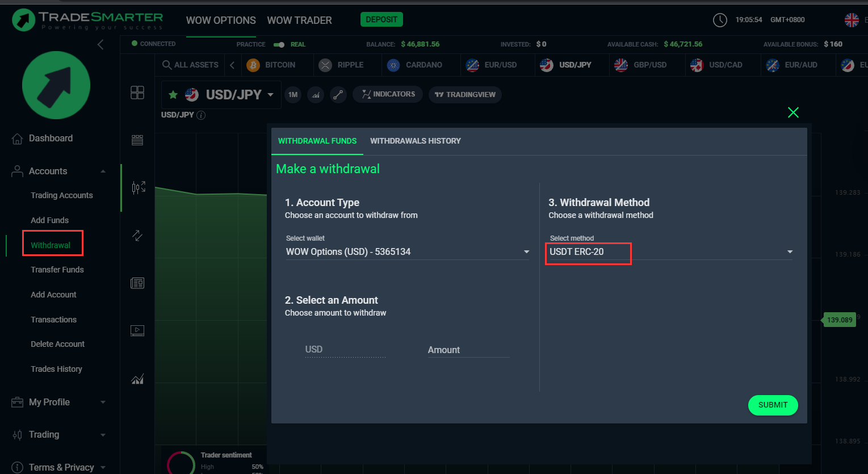Click the clock icon
This screenshot has height=474, width=868.
[720, 20]
